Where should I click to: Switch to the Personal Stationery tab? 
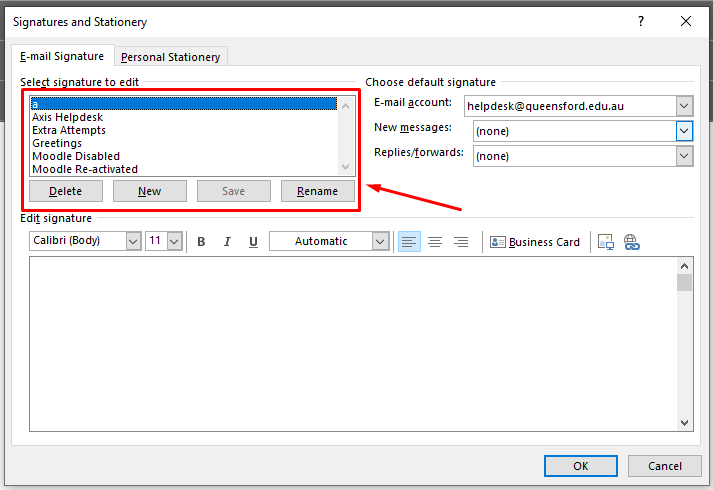171,57
